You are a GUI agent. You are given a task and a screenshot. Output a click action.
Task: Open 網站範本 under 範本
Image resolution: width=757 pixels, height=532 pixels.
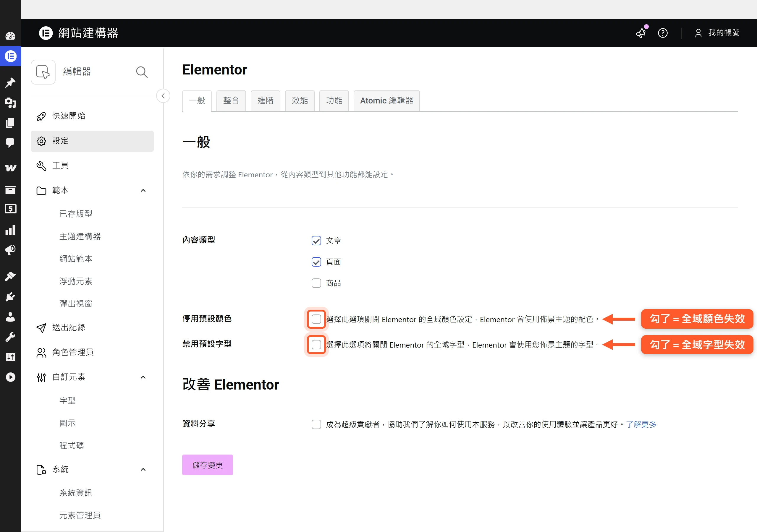point(76,259)
